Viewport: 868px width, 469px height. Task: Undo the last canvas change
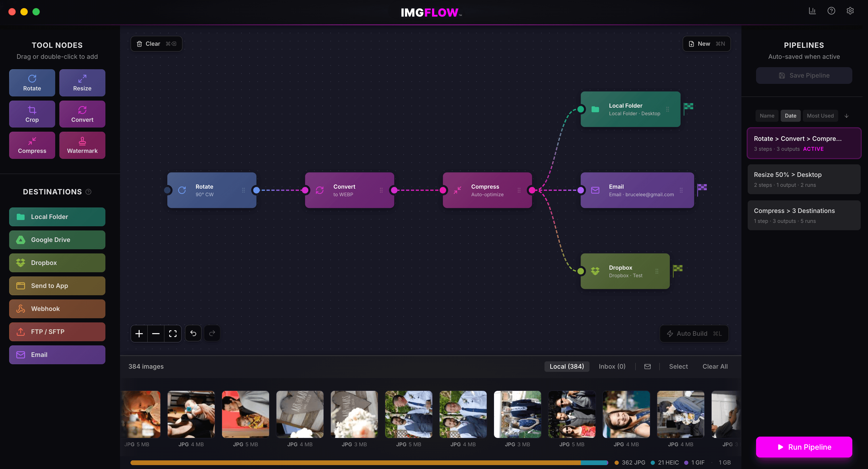[193, 333]
